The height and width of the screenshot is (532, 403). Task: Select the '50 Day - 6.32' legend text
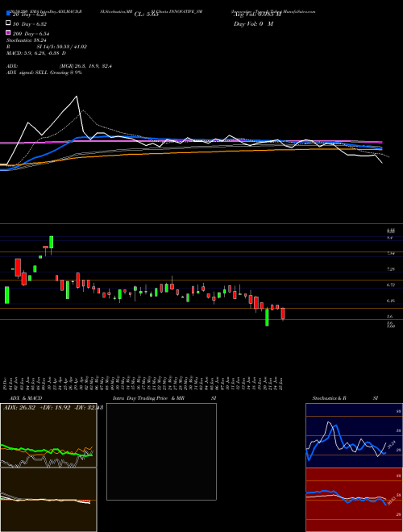[x=30, y=23]
